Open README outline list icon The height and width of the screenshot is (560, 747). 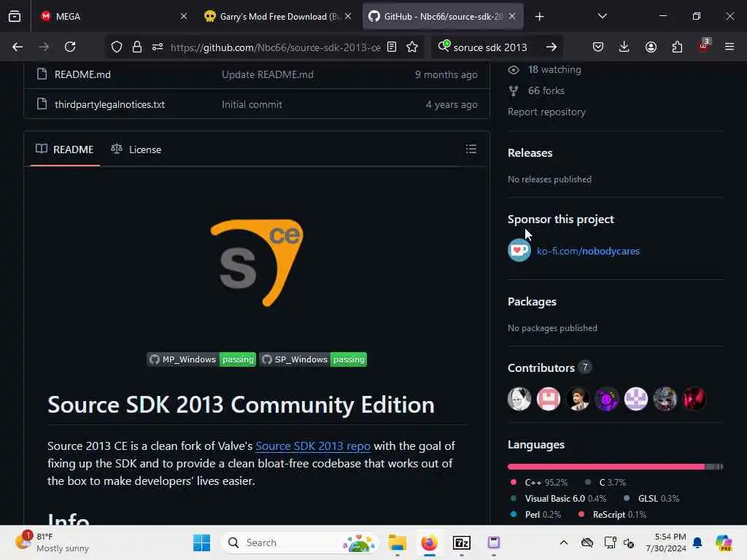pos(471,149)
